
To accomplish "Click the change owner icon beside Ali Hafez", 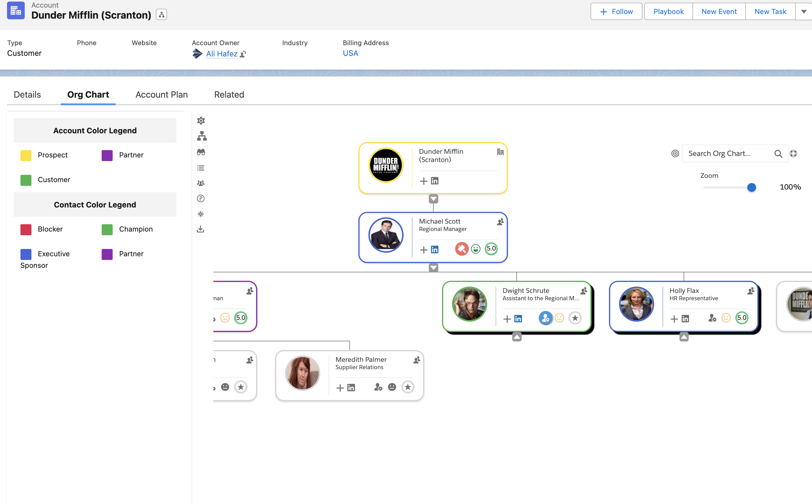I will [243, 54].
